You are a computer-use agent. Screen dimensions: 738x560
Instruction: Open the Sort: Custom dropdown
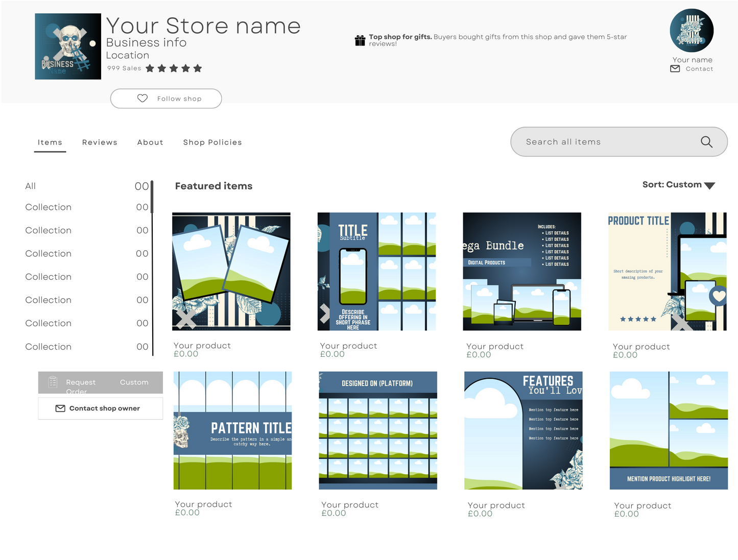678,185
